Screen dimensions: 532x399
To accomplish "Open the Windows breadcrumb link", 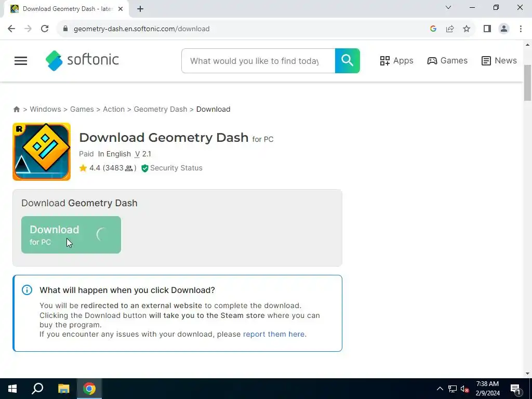I will (x=46, y=109).
